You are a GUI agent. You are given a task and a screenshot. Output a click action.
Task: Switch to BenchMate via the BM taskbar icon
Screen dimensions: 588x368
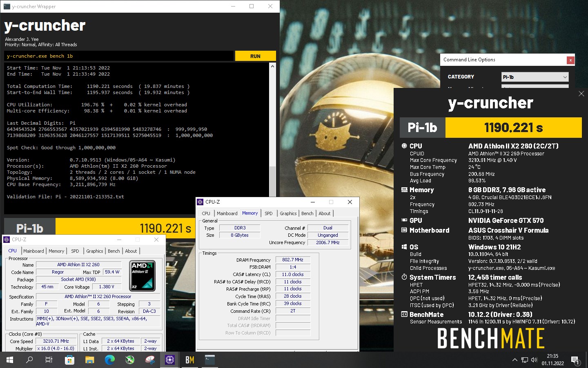click(x=190, y=360)
